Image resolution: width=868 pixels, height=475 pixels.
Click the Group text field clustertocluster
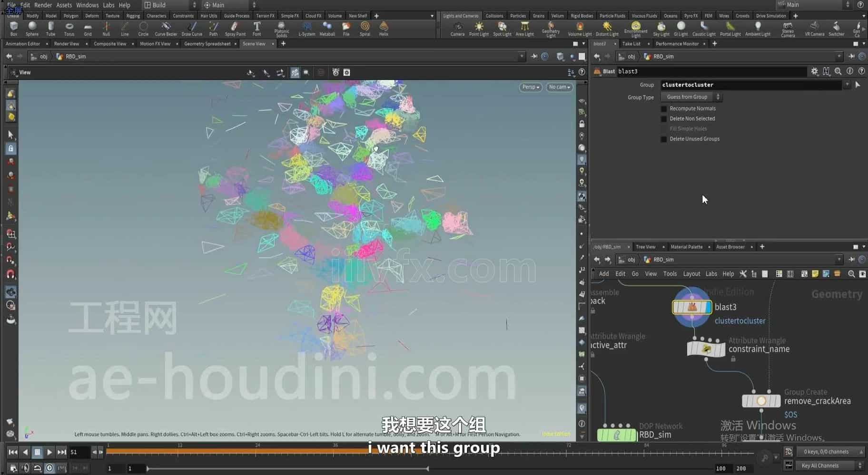[x=751, y=85]
